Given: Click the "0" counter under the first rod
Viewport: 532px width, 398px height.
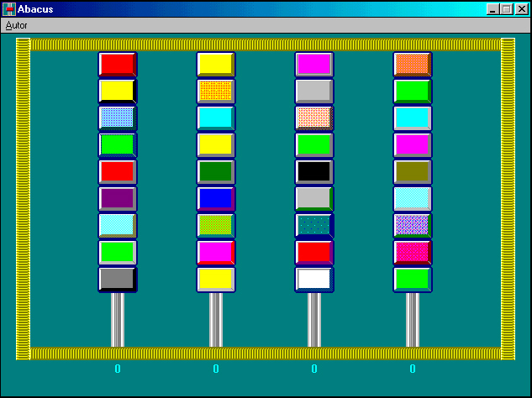Looking at the screenshot, I should [x=118, y=369].
